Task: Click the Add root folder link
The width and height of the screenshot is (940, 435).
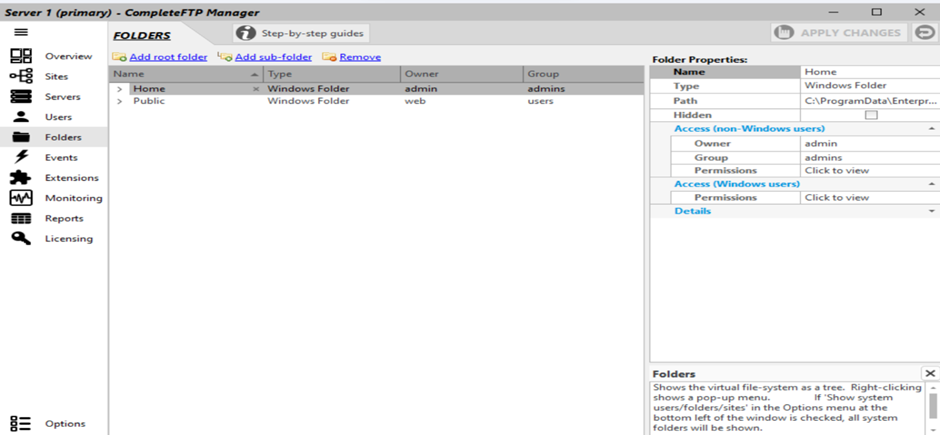Action: pyautogui.click(x=168, y=57)
